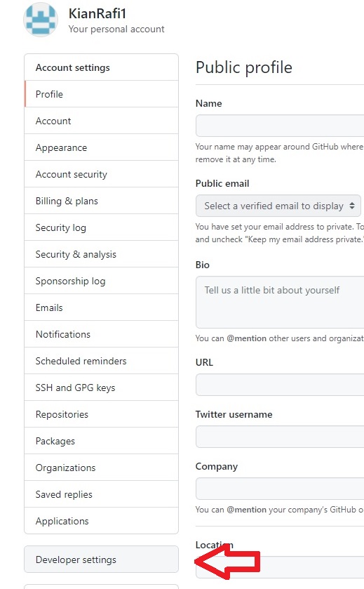364x589 pixels.
Task: Click the URL input field
Action: [280, 385]
